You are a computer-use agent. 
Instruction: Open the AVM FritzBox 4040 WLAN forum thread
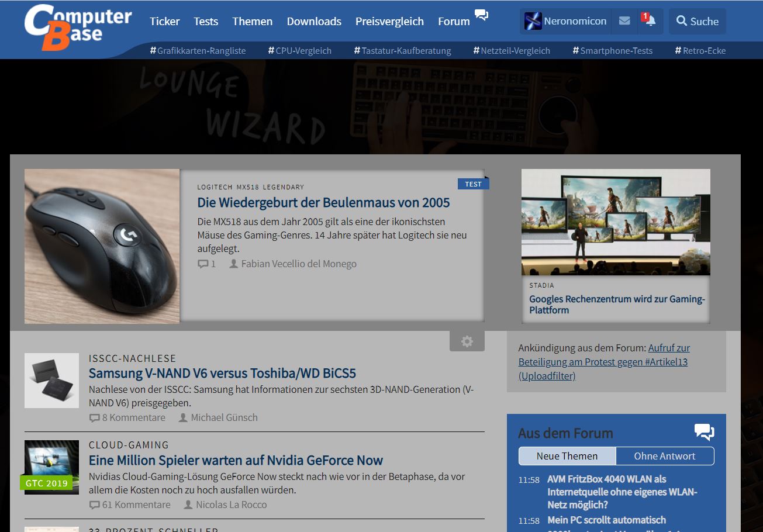pyautogui.click(x=622, y=492)
